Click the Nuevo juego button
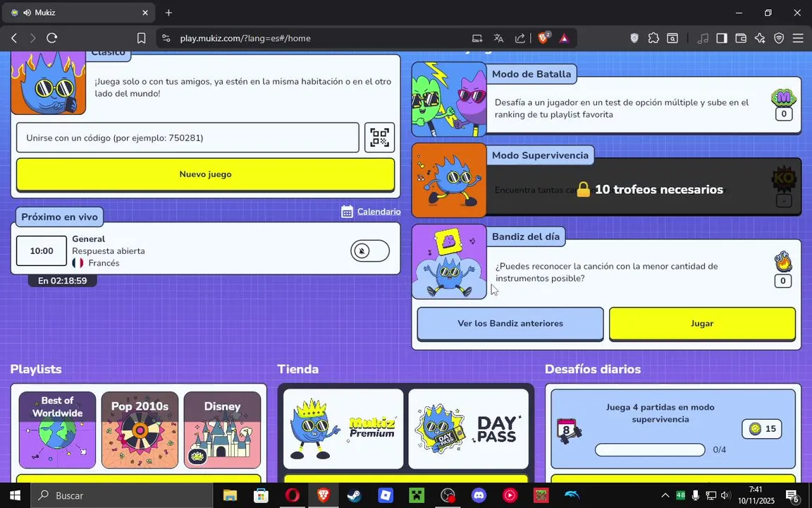The image size is (812, 508). coord(206,175)
